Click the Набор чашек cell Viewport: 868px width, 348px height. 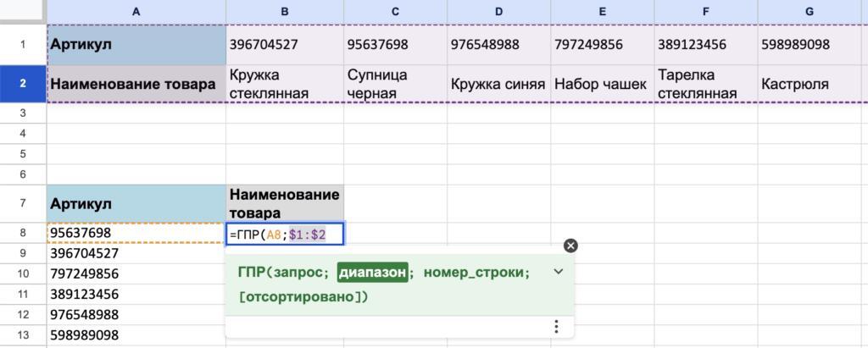click(603, 84)
